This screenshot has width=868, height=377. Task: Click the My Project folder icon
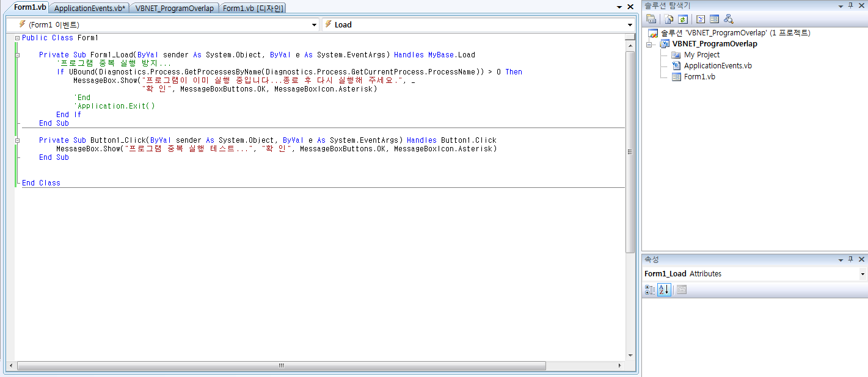[x=676, y=55]
